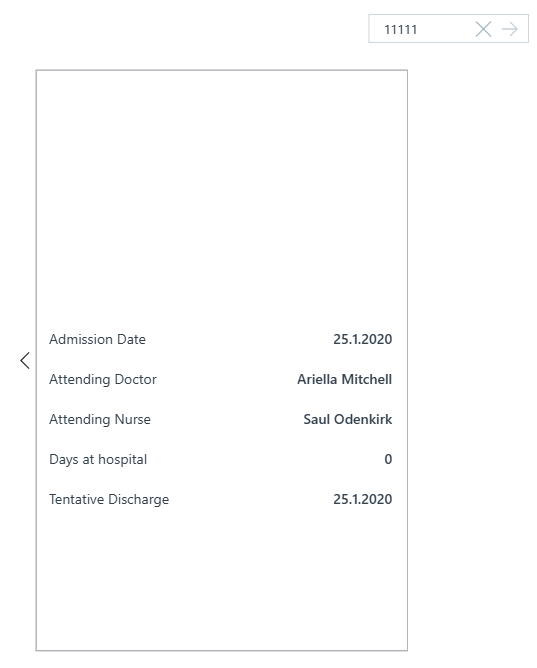
Task: Select the Admission Date label
Action: [x=97, y=339]
